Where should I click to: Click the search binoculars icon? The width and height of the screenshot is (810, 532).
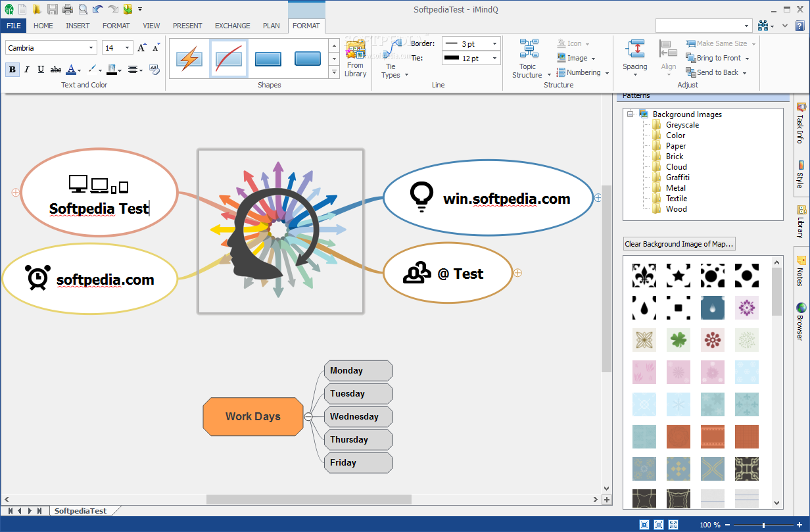[x=763, y=26]
